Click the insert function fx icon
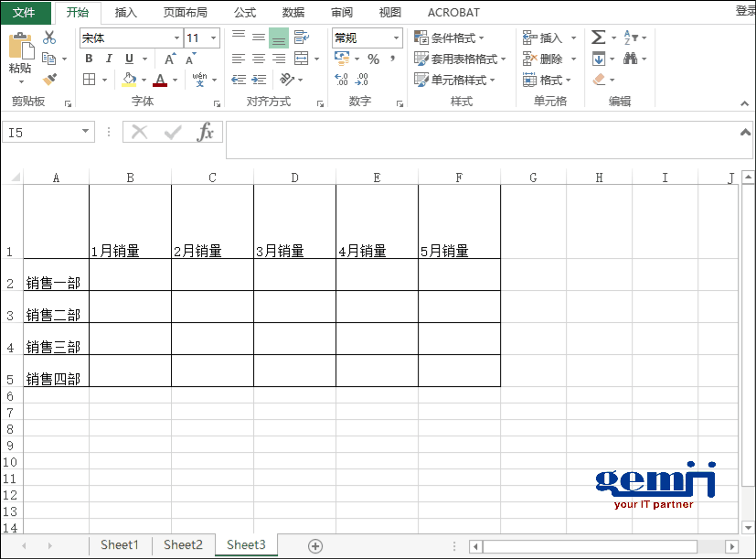The image size is (756, 559). click(x=206, y=133)
